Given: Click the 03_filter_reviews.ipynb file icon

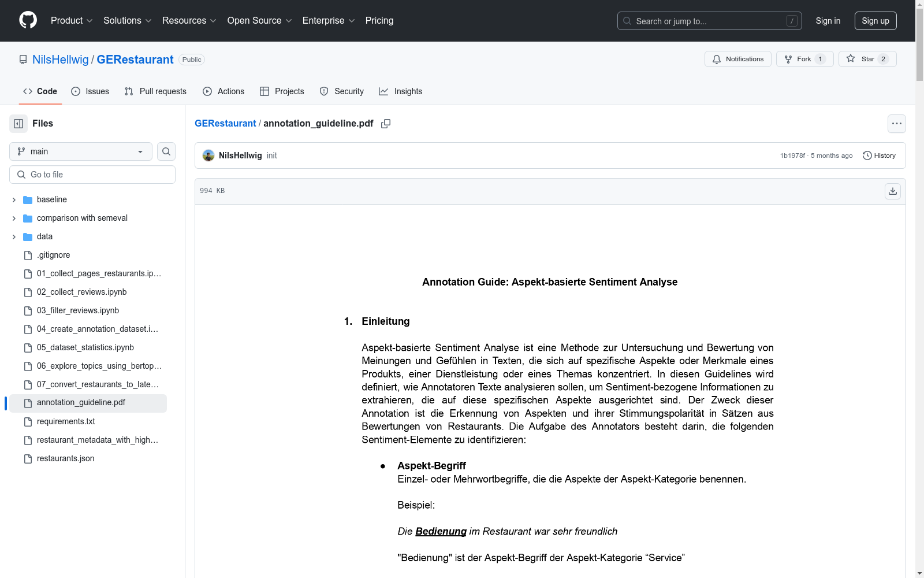Looking at the screenshot, I should tap(28, 311).
